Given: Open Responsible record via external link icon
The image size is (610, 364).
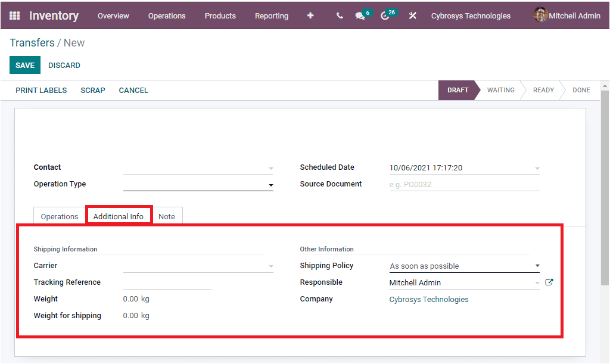Looking at the screenshot, I should coord(549,282).
